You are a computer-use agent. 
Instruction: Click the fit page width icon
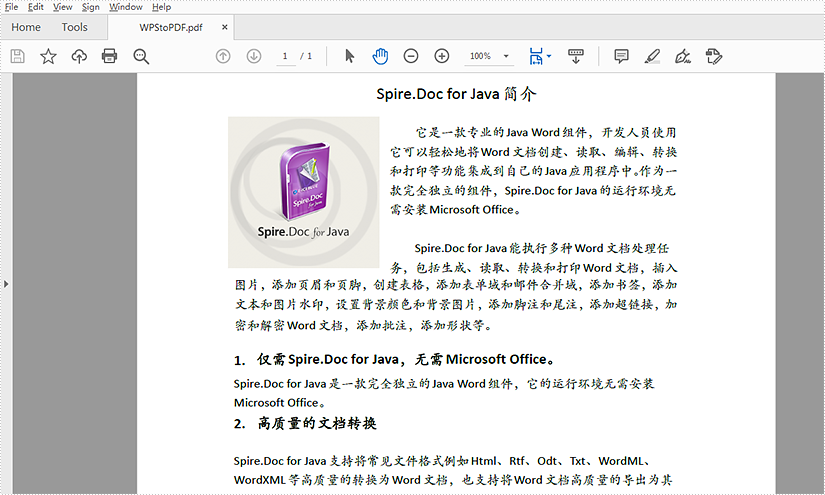536,56
